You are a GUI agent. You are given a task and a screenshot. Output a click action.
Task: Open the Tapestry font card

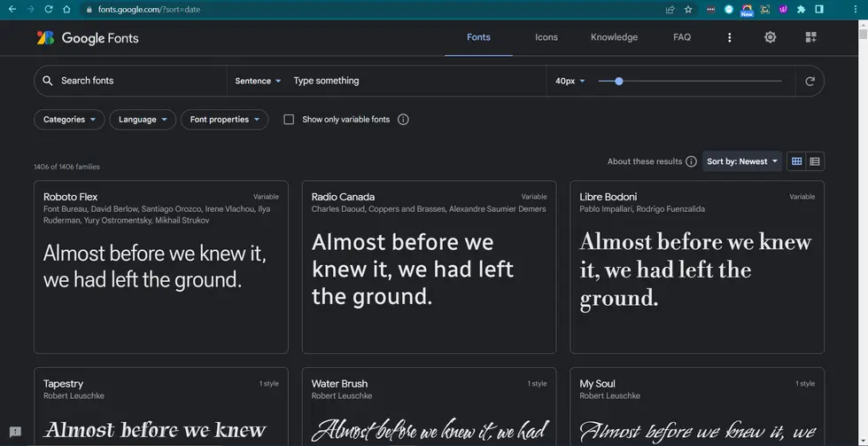161,407
